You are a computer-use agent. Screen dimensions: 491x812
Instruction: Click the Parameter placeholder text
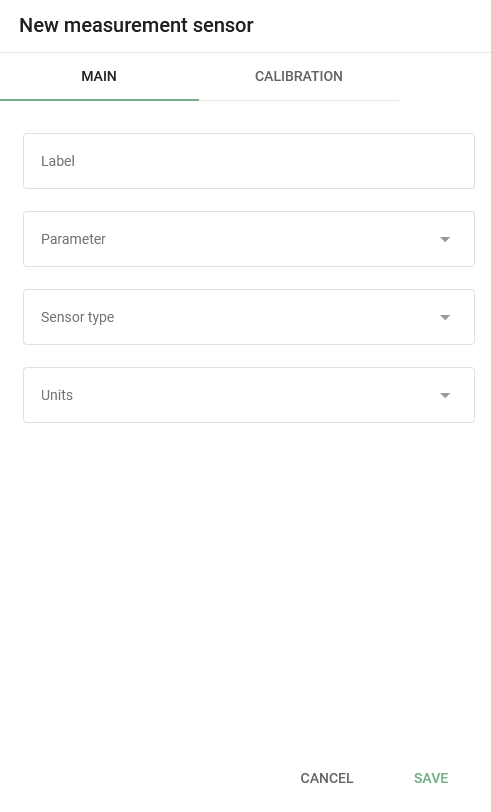[x=73, y=239]
